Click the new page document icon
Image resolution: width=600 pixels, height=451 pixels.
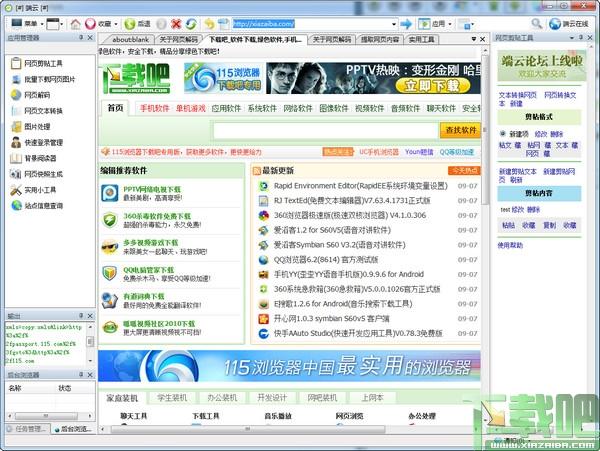[223, 24]
